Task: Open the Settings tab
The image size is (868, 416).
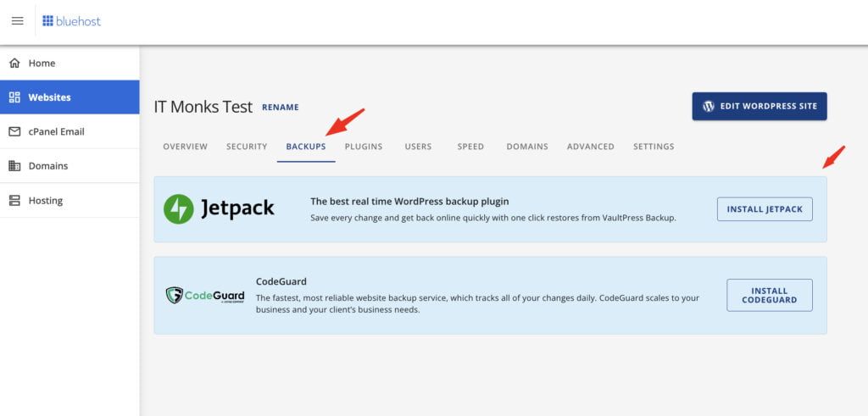Action: [x=654, y=147]
